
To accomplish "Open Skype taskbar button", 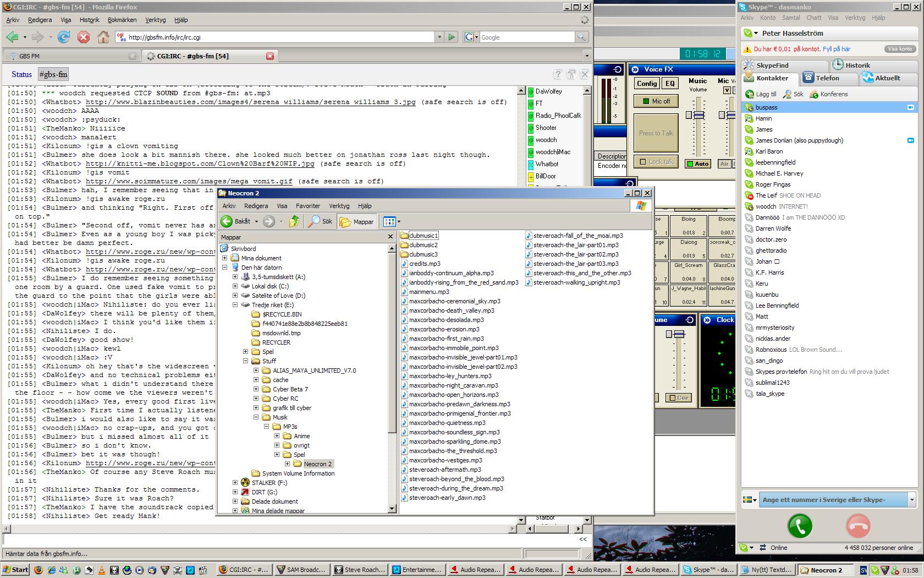I will tap(708, 570).
